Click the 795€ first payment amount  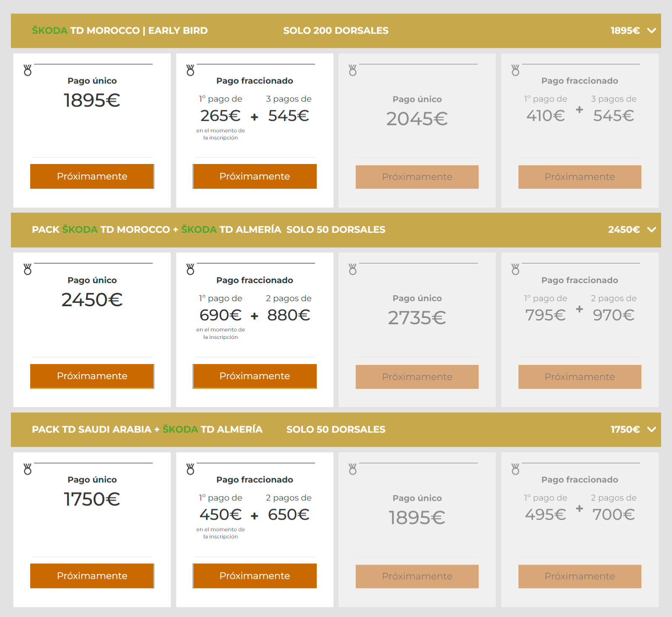pyautogui.click(x=545, y=315)
